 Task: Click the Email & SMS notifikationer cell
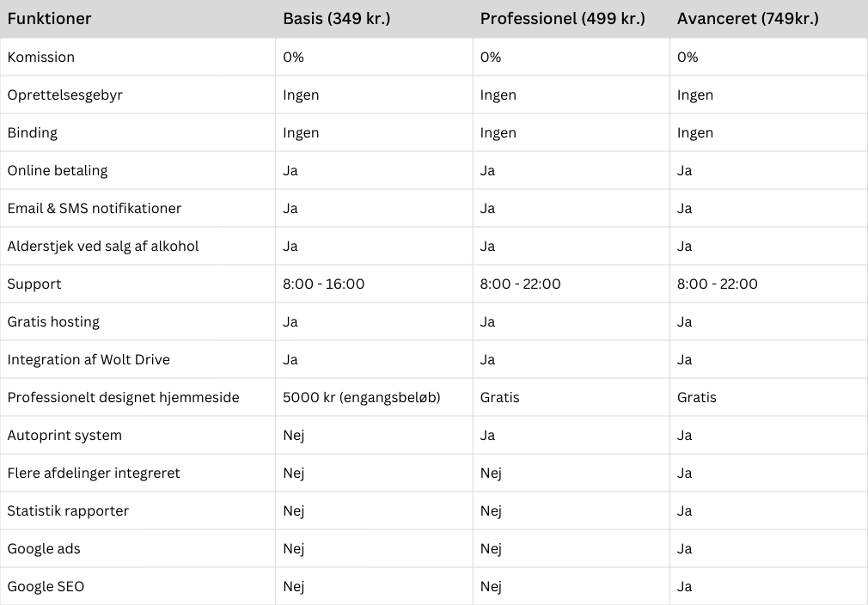pyautogui.click(x=95, y=208)
